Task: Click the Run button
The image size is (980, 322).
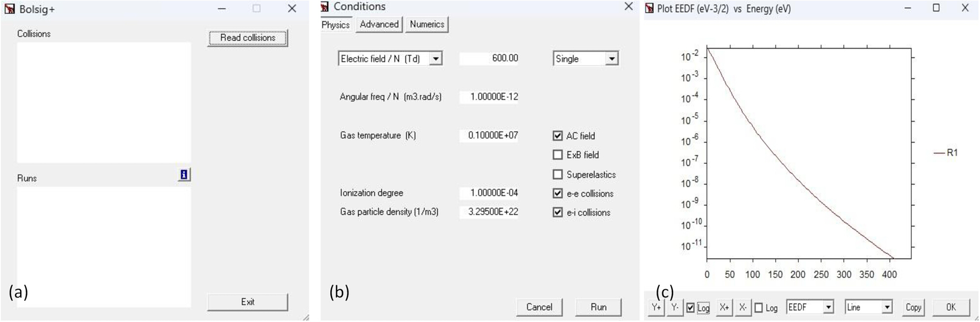Action: point(598,307)
